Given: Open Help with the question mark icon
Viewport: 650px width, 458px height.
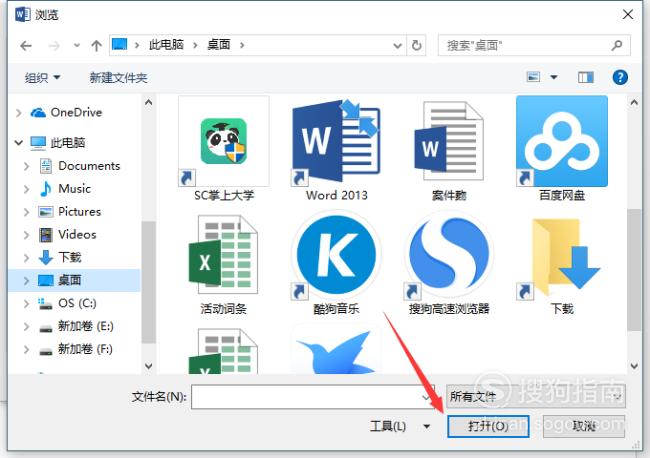Looking at the screenshot, I should (620, 77).
